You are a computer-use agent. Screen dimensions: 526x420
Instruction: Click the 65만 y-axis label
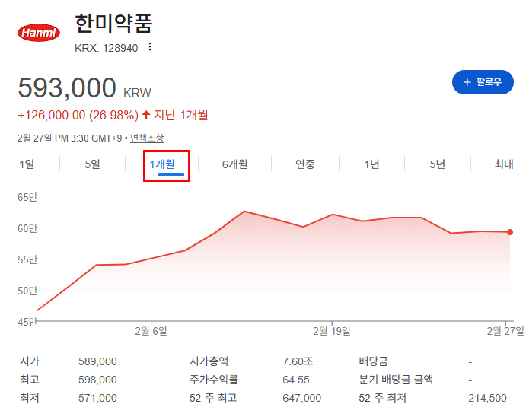27,197
